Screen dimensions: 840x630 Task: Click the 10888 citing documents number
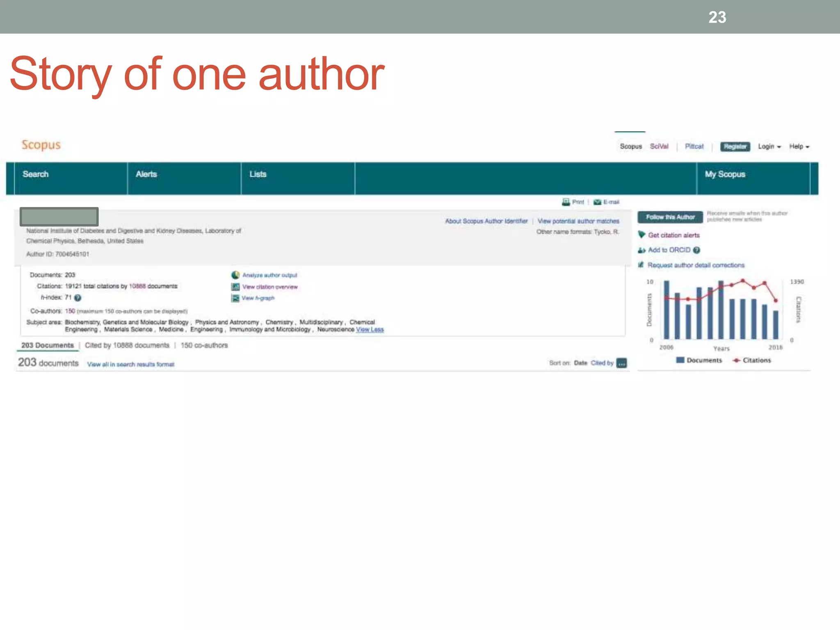click(137, 286)
